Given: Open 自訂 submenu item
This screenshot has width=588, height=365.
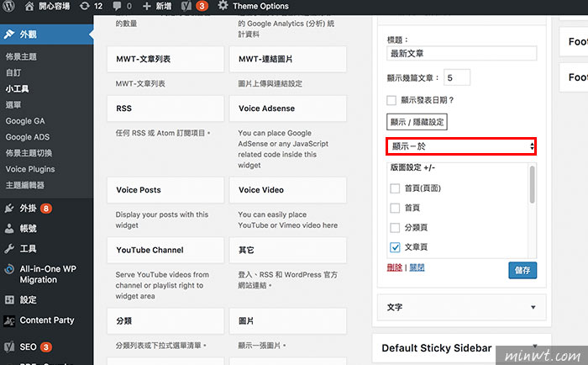Looking at the screenshot, I should [x=13, y=73].
